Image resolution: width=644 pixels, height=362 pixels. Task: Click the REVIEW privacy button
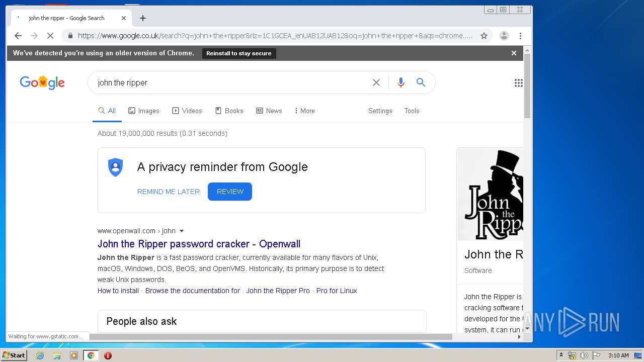click(230, 192)
